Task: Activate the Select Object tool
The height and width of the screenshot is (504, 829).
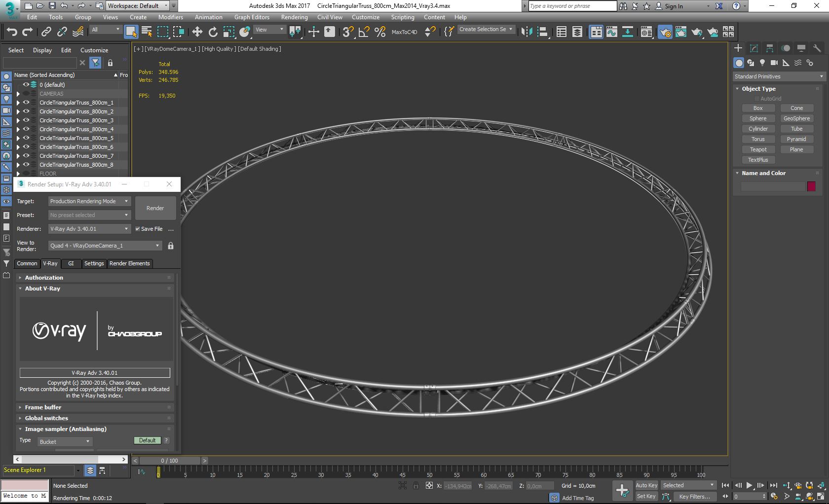Action: click(x=131, y=32)
